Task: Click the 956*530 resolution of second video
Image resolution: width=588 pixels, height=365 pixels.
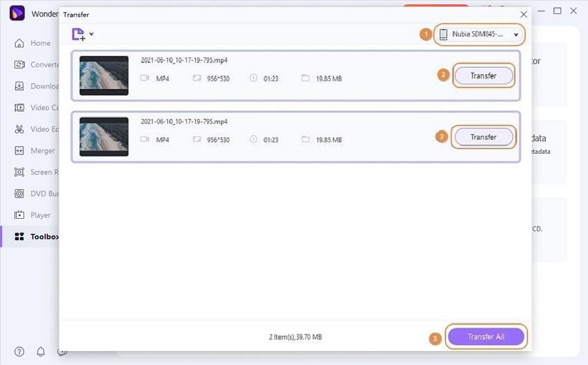Action: click(218, 140)
